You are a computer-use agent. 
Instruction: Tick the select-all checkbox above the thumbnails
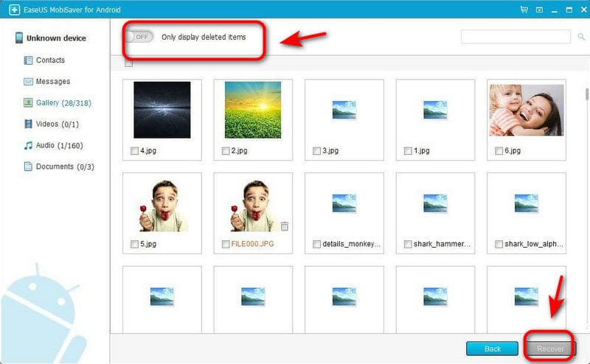point(129,63)
